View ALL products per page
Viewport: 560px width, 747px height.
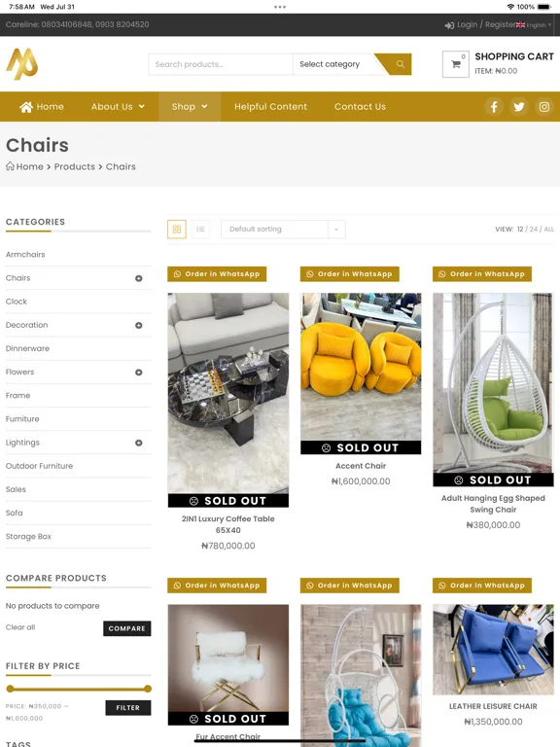click(548, 230)
